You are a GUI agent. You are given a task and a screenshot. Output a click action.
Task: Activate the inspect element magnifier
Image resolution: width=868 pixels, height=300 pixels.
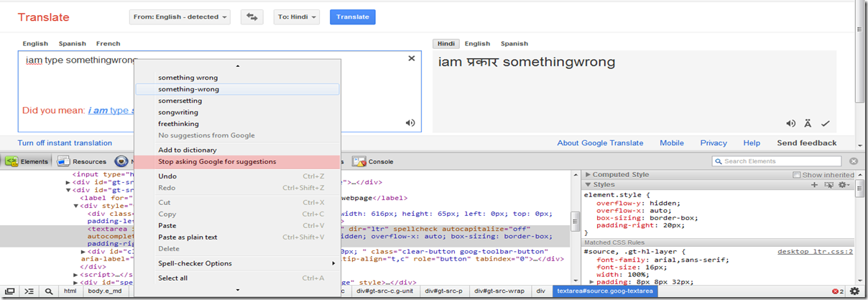49,291
